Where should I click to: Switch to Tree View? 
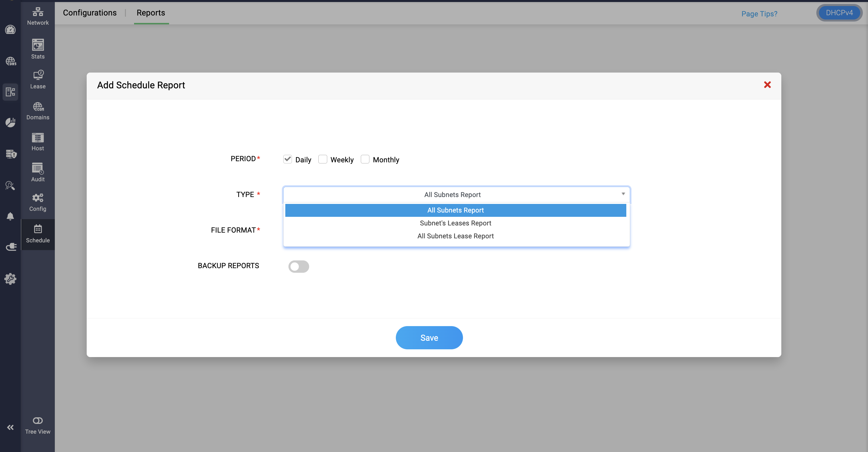[x=38, y=426]
